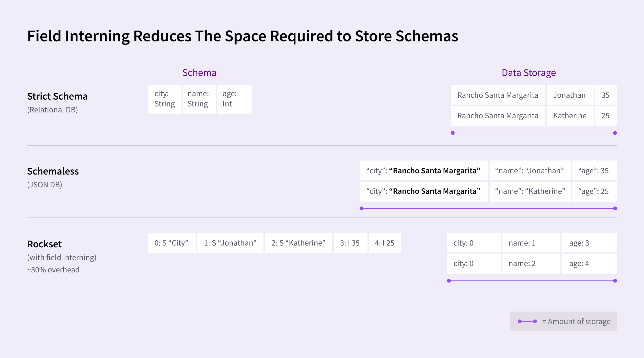Click the '"name": "Katherine"' JSON cell
This screenshot has height=358, width=644.
[530, 191]
